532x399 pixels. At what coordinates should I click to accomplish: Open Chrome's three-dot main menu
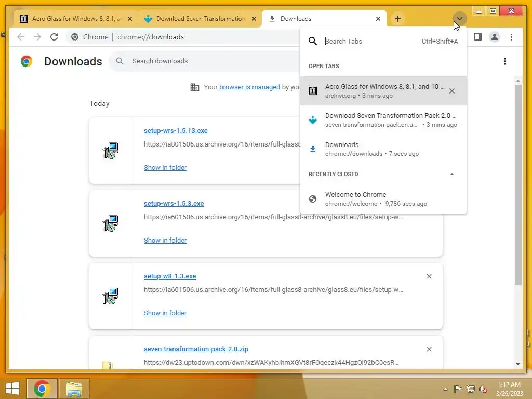point(511,37)
